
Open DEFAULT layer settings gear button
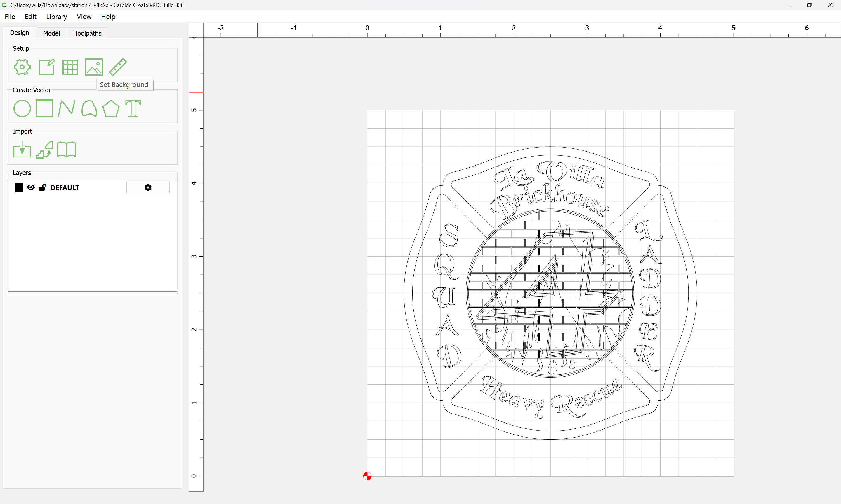pos(148,188)
